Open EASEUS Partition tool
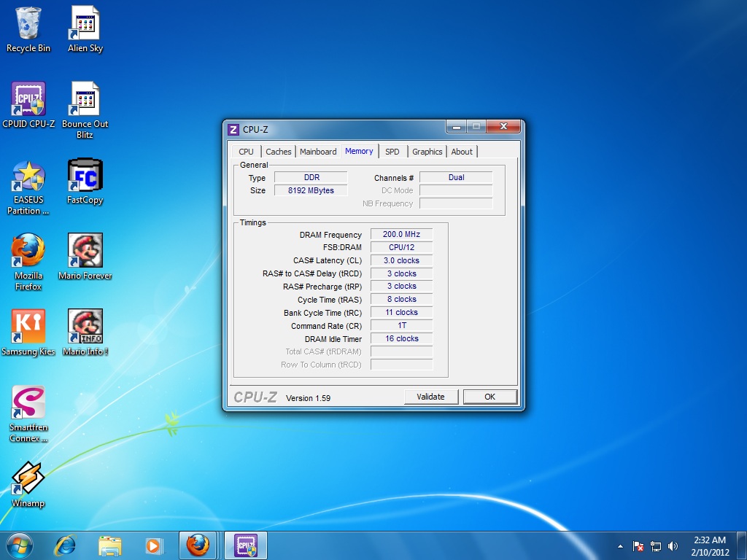This screenshot has width=747, height=560. click(x=28, y=175)
